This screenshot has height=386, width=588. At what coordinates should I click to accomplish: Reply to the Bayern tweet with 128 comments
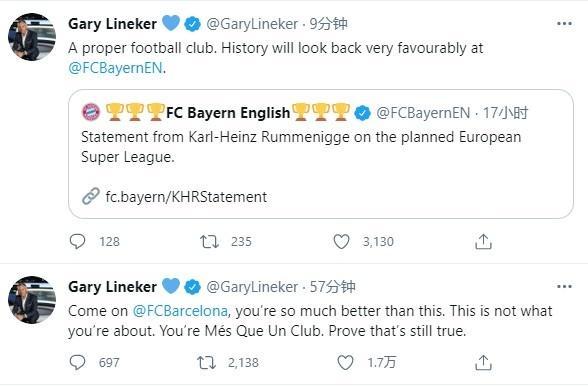click(x=78, y=242)
